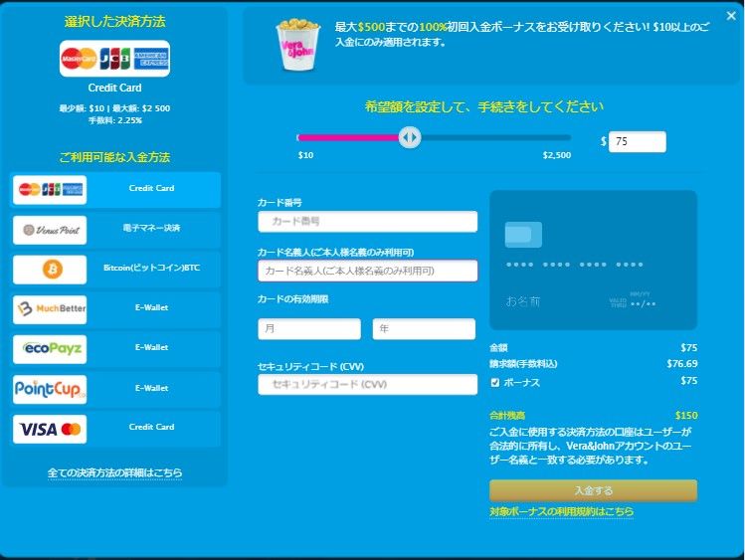Viewport: 745px width, 560px height.
Task: Choose the ecoPayz logo
Action: (x=50, y=349)
